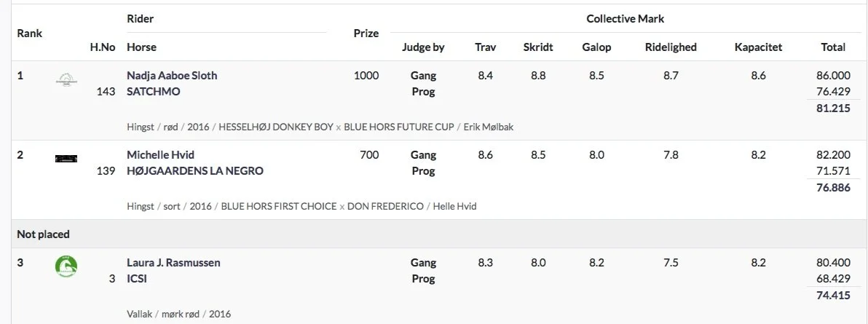This screenshot has width=868, height=324.
Task: Click the green club logo beside Laura J. Rasmussen
Action: pos(66,266)
